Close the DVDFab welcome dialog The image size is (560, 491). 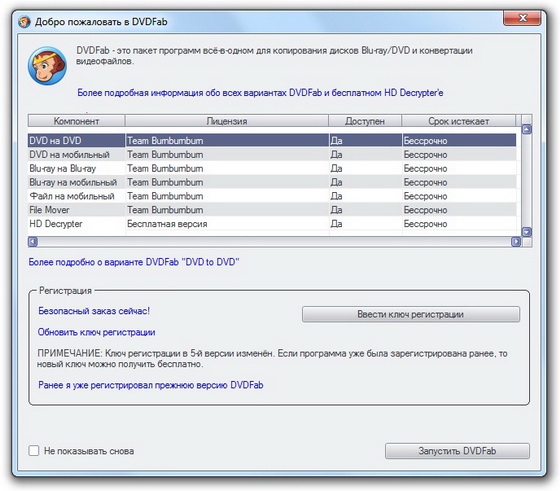click(x=522, y=18)
